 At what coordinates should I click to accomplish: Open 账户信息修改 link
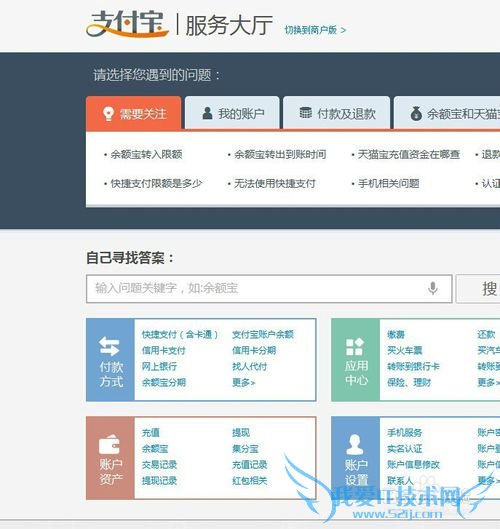pyautogui.click(x=413, y=465)
